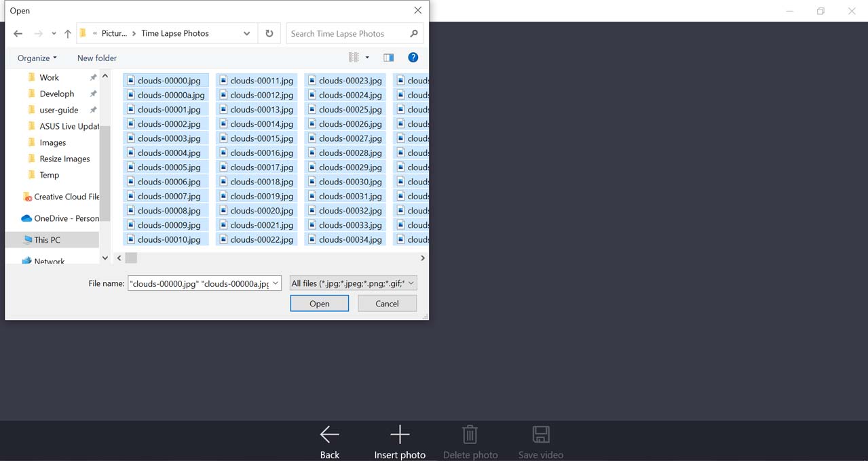
Task: Click the search magnifier icon
Action: coord(414,33)
